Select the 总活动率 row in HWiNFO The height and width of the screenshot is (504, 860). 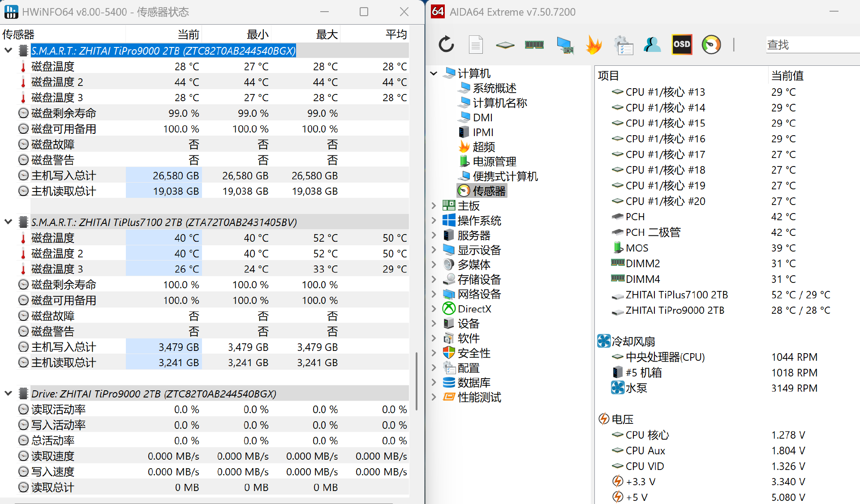213,440
